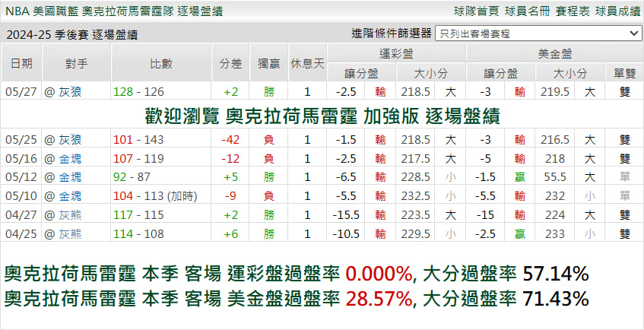Image resolution: width=644 pixels, height=330 pixels.
Task: Click the -42 point difference cell
Action: (230, 140)
